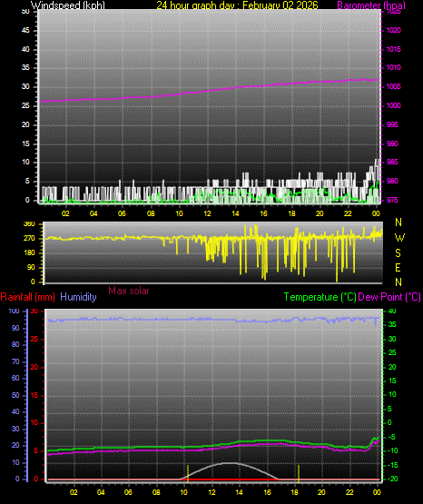The height and width of the screenshot is (504, 423).
Task: Click the 35 tick on the temperature axis
Action: [392, 324]
